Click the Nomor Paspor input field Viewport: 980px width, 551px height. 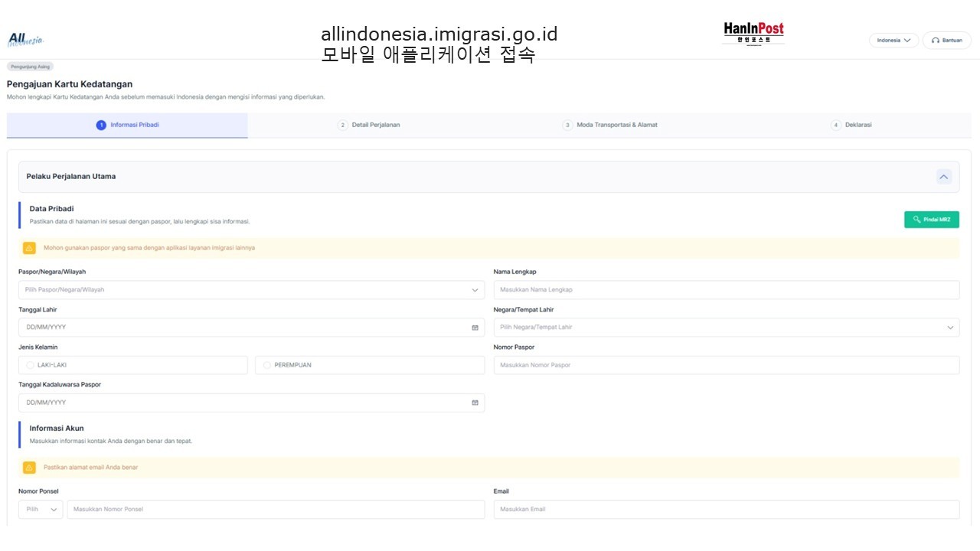726,365
